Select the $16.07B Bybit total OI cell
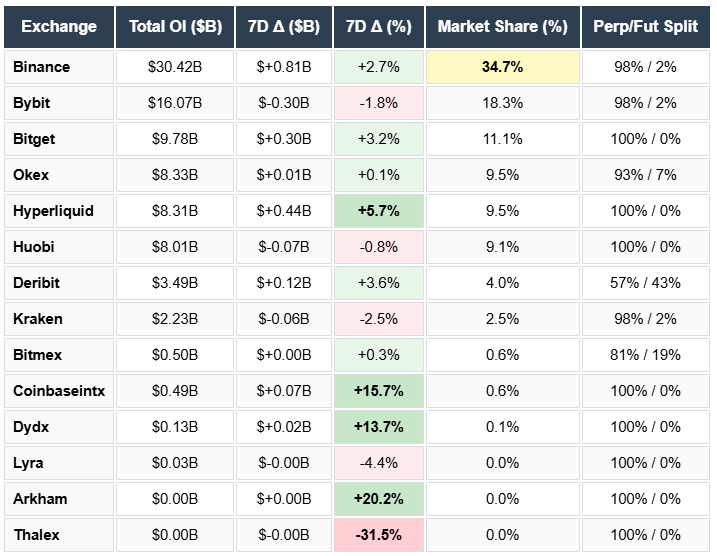The image size is (717, 556). [x=175, y=103]
